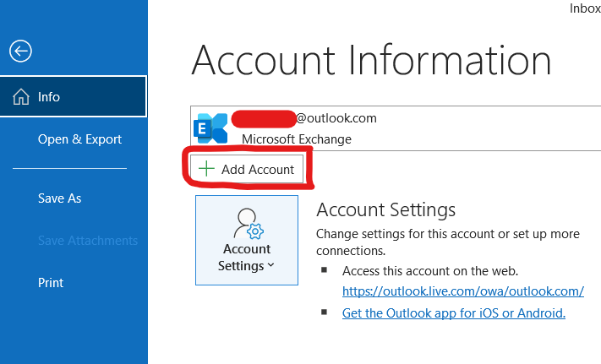601x364 pixels.
Task: Click the Inbox title text
Action: click(x=585, y=8)
